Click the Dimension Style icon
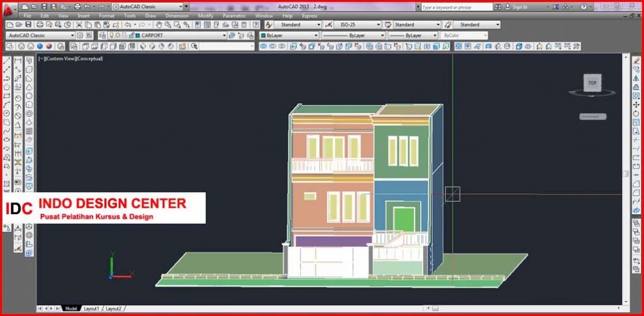 pyautogui.click(x=328, y=25)
